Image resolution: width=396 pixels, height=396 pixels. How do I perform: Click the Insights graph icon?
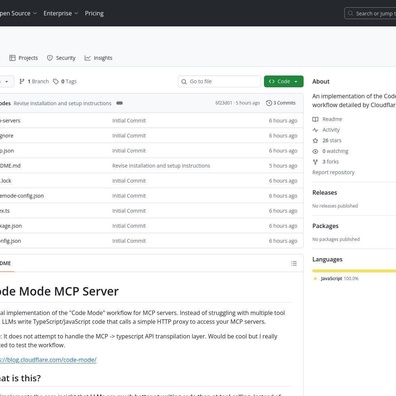(87, 58)
